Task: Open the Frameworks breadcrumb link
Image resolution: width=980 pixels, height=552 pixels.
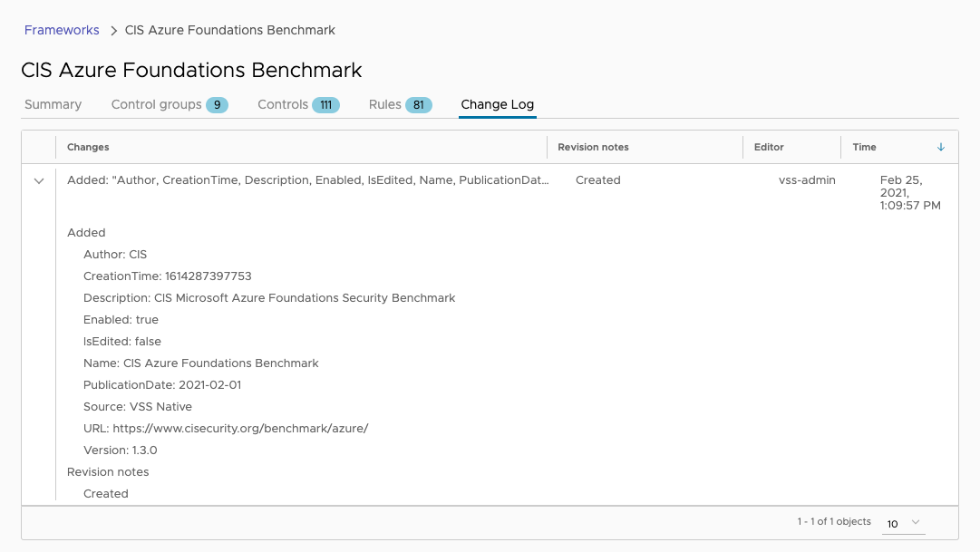Action: click(x=62, y=30)
